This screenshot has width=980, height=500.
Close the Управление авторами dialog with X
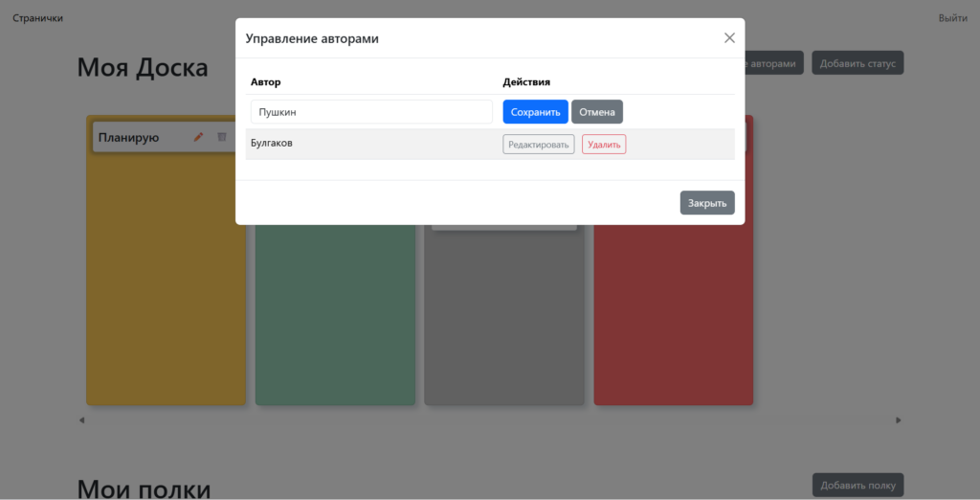[x=729, y=38]
